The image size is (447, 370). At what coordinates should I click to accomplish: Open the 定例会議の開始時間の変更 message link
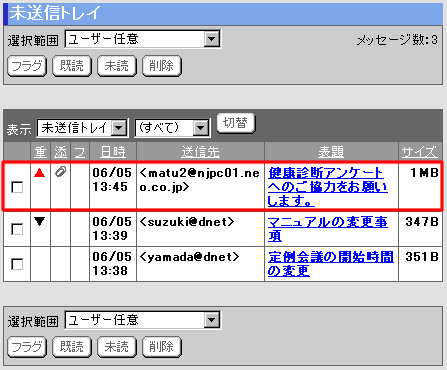(x=331, y=264)
